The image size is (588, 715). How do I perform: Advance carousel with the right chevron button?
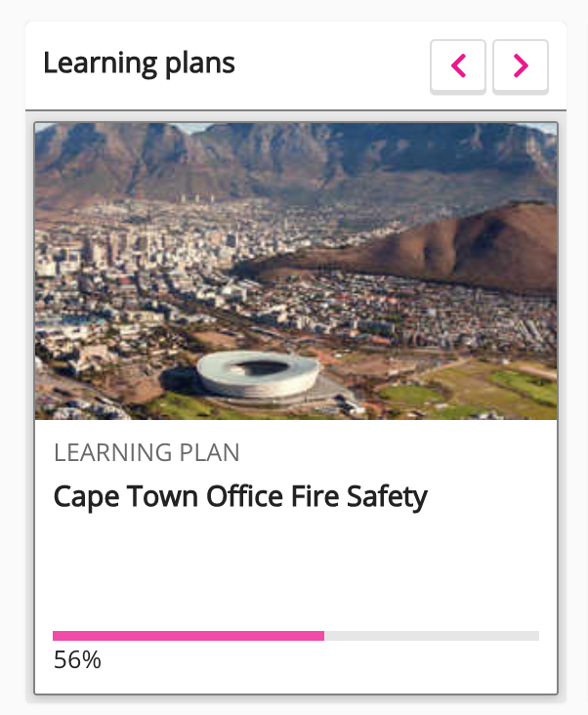521,65
